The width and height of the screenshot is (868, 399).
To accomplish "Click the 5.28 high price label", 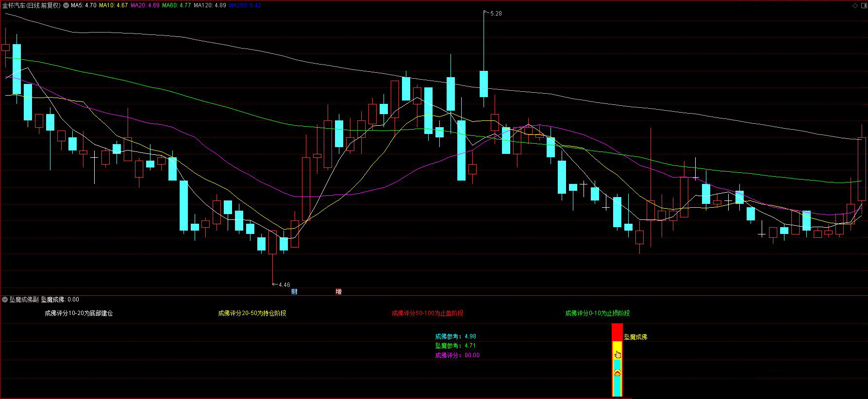I will (496, 14).
